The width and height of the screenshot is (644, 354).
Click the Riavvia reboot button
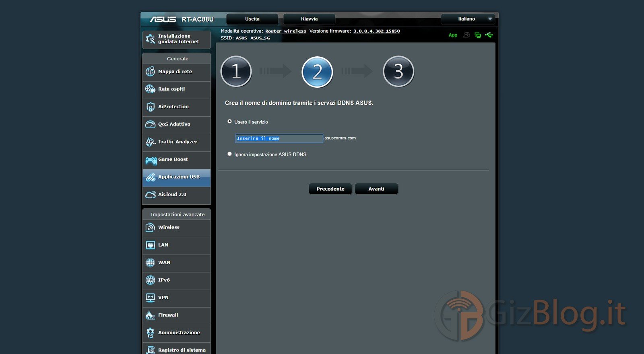pyautogui.click(x=309, y=19)
